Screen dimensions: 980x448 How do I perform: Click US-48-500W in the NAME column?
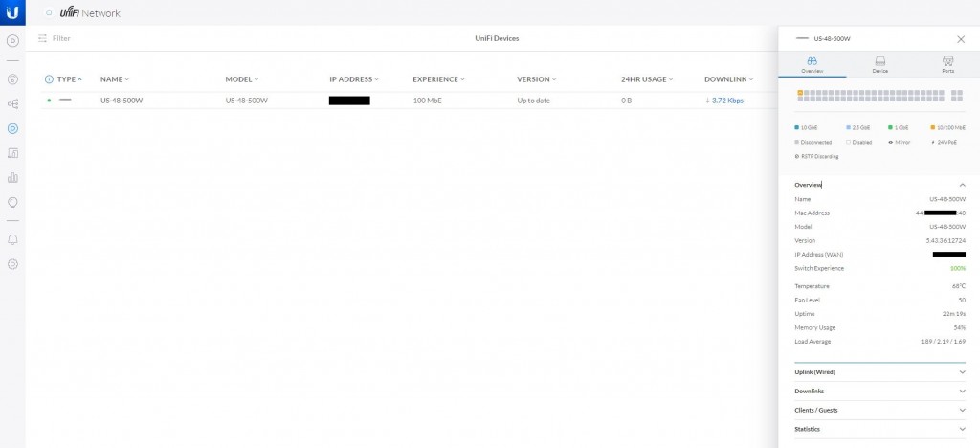122,101
